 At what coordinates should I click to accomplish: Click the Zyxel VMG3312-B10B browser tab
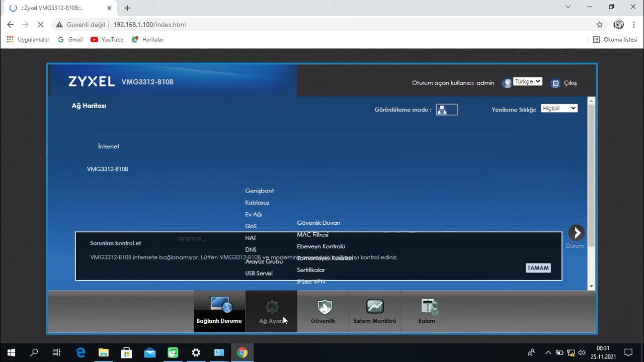tap(59, 8)
